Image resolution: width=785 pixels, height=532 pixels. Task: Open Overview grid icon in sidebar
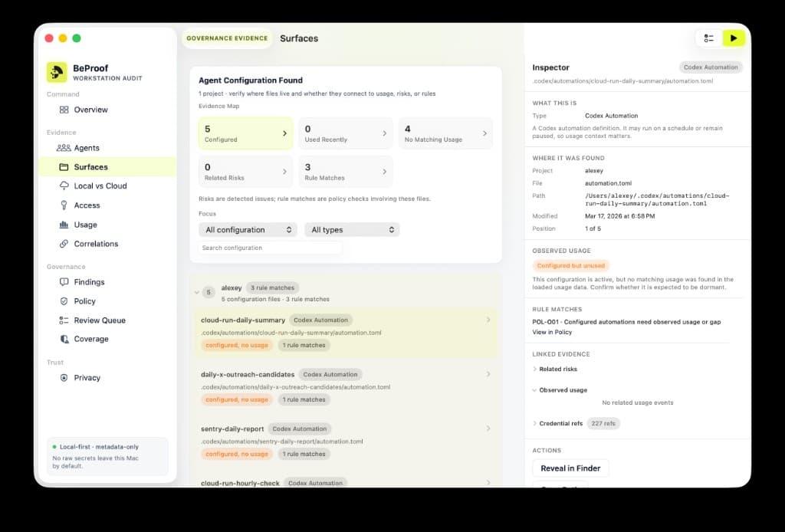click(x=64, y=110)
